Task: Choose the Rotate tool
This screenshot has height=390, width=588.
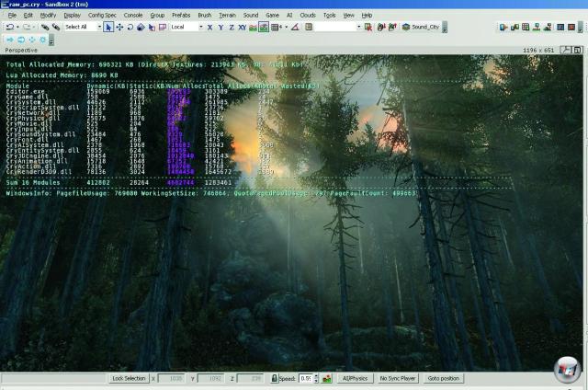Action: coord(130,27)
